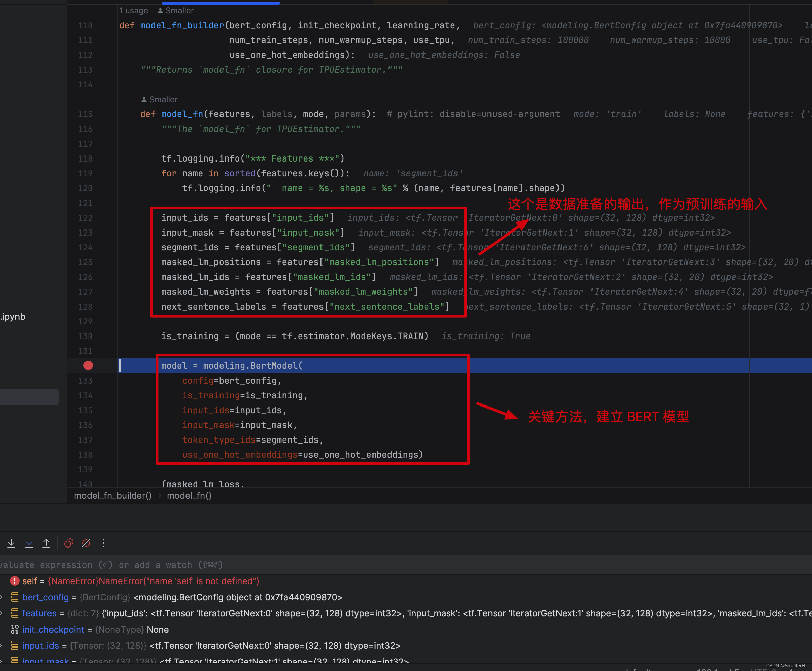Click the Step Into debugger icon

[x=11, y=543]
